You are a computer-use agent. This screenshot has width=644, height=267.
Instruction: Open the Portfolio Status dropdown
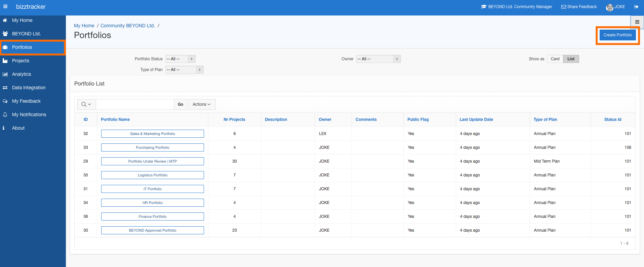coord(180,59)
